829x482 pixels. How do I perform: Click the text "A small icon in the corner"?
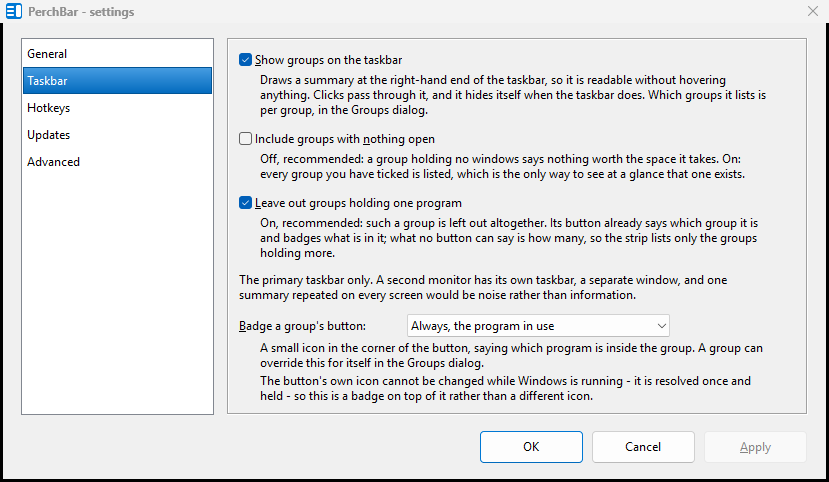click(511, 355)
